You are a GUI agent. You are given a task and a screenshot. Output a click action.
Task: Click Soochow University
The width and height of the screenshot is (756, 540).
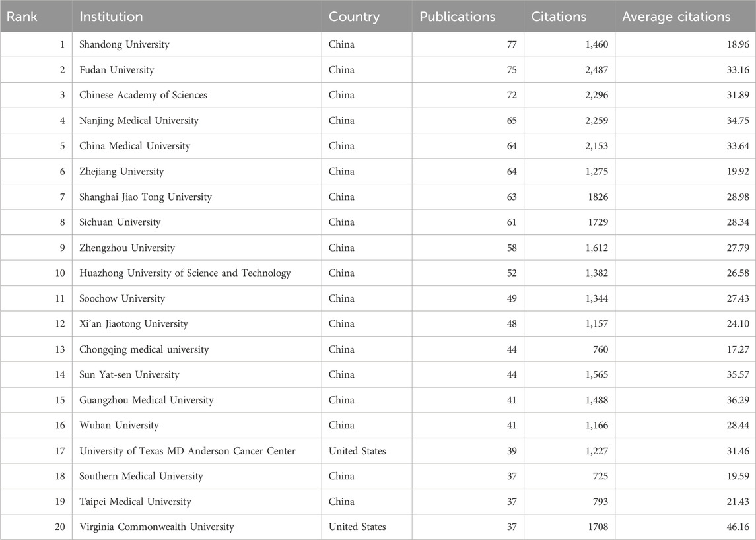[122, 298]
